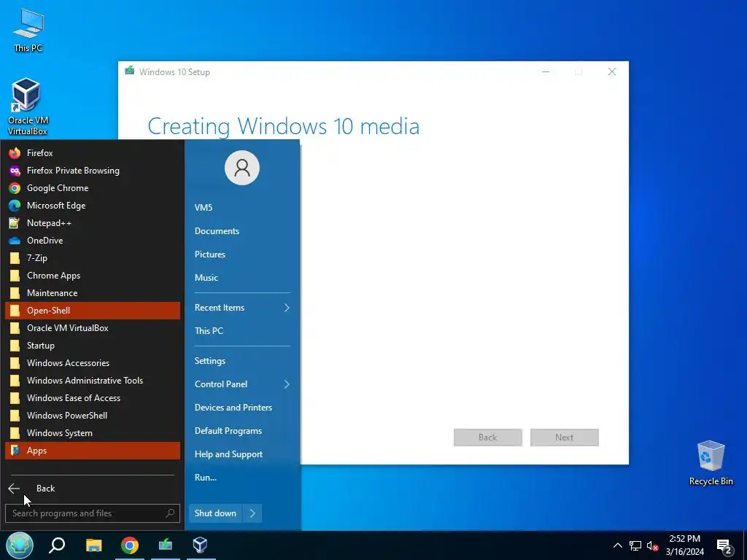
Task: Expand the Maintenance folder
Action: tap(93, 293)
